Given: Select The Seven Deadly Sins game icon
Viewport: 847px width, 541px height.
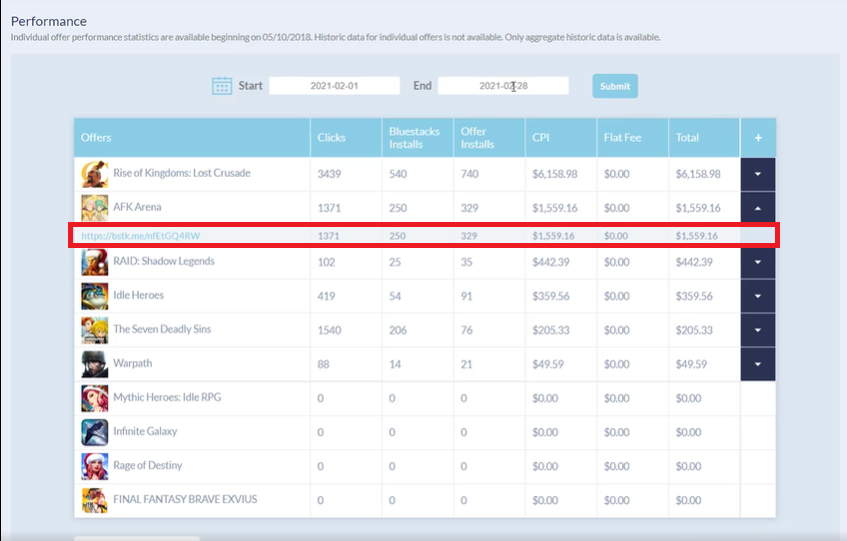Looking at the screenshot, I should 95,330.
